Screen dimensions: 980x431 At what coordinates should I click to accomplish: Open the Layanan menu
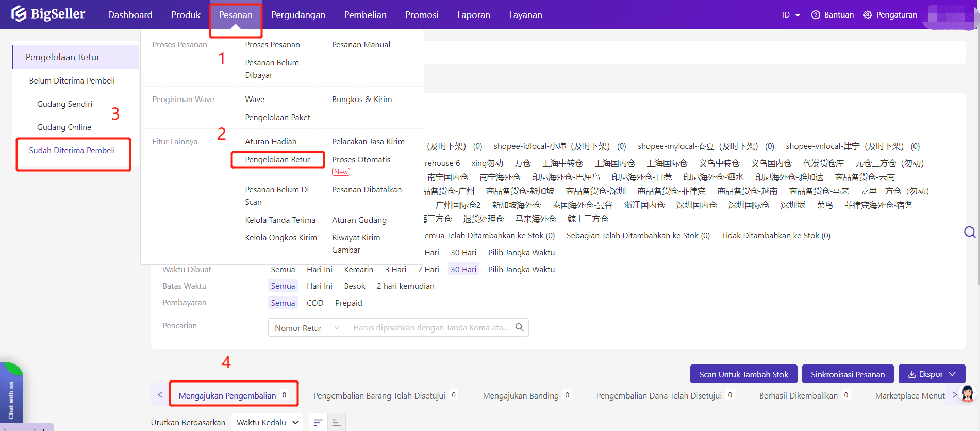(x=525, y=15)
